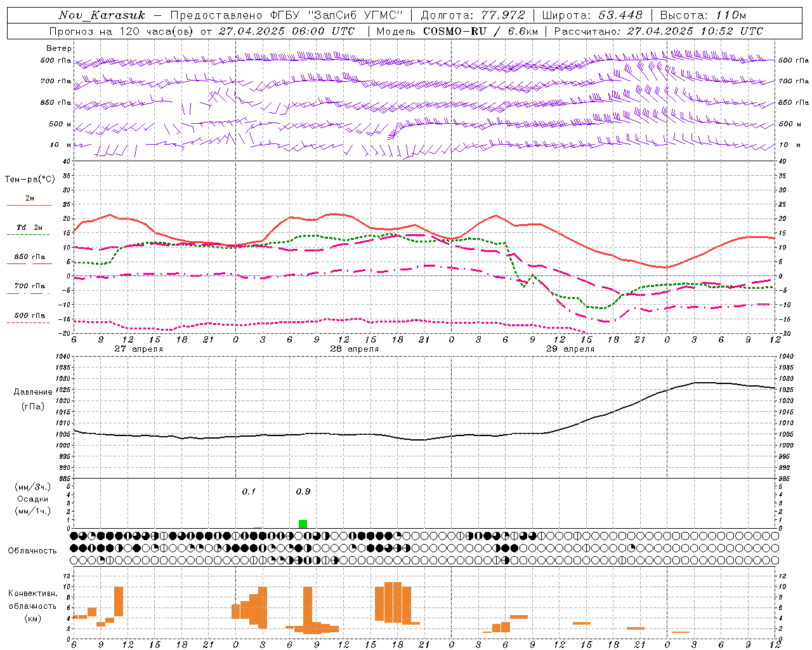Image resolution: width=812 pixels, height=650 pixels.
Task: Click the elevation text Высота: 110м
Action: pos(703,15)
